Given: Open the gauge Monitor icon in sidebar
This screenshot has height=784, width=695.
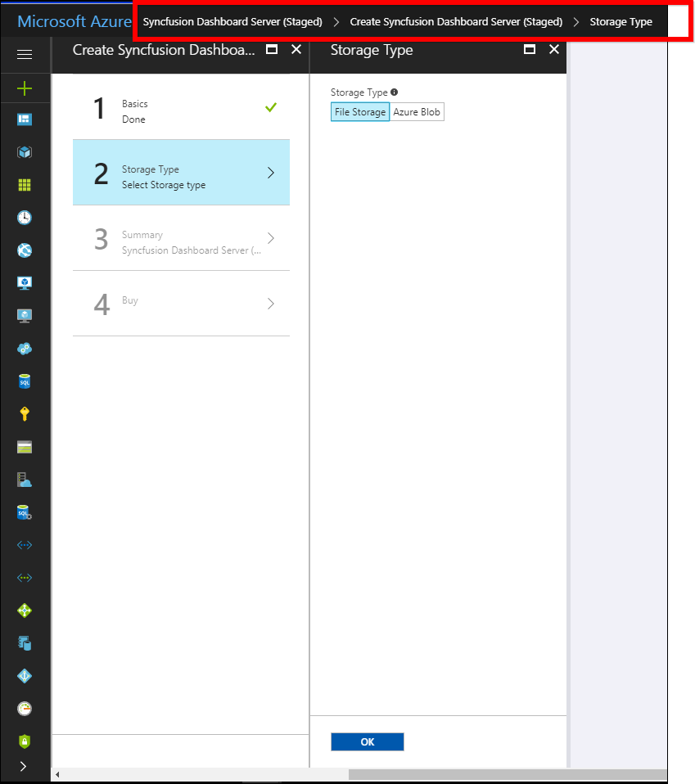Looking at the screenshot, I should point(25,709).
